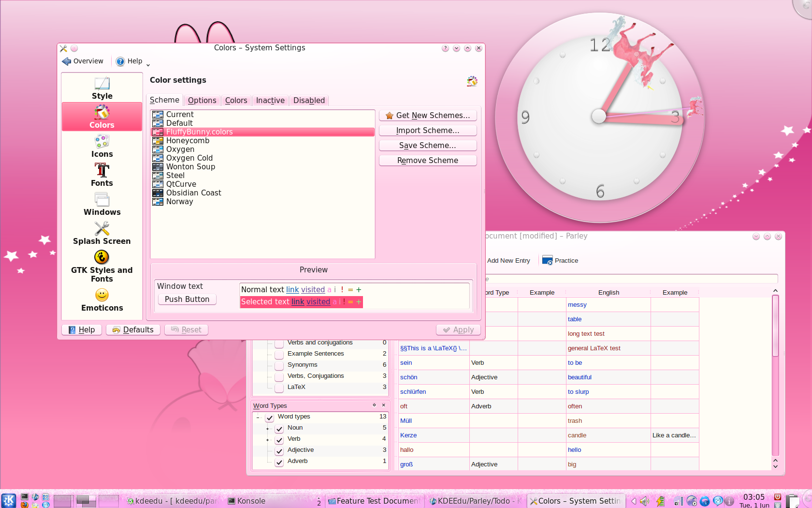
Task: Select the QtCurve color scheme
Action: click(x=263, y=184)
